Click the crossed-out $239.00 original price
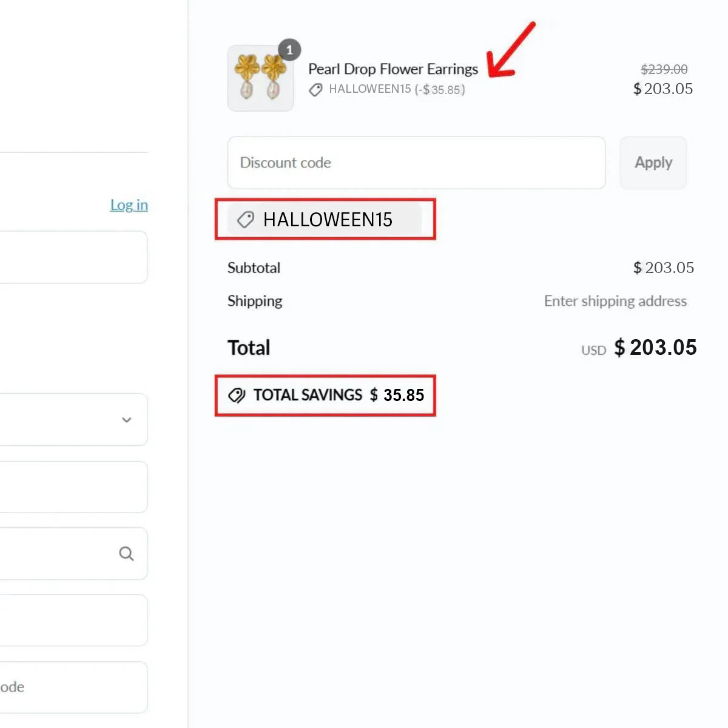The image size is (728, 728). [664, 69]
